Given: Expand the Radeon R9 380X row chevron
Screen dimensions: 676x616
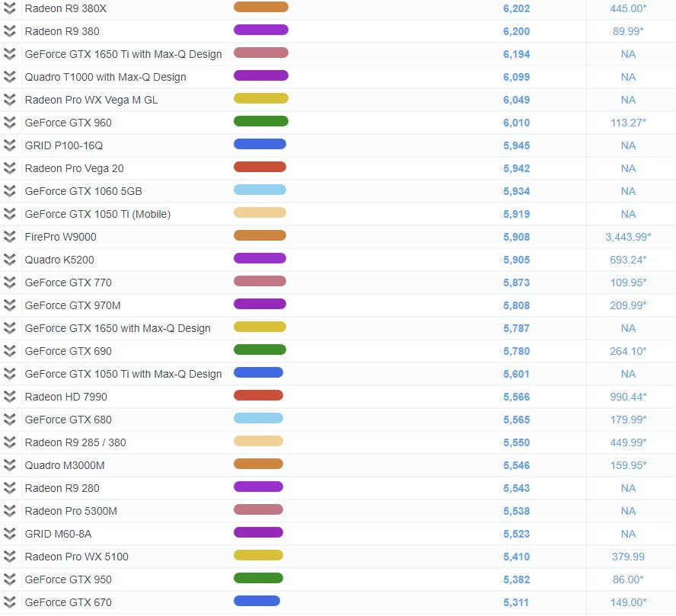Looking at the screenshot, I should (9, 8).
